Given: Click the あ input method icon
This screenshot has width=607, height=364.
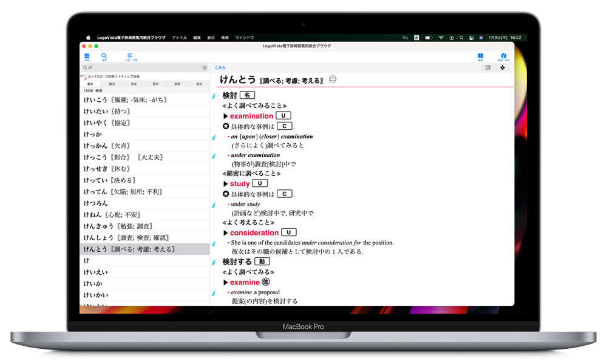Looking at the screenshot, I should (x=416, y=38).
